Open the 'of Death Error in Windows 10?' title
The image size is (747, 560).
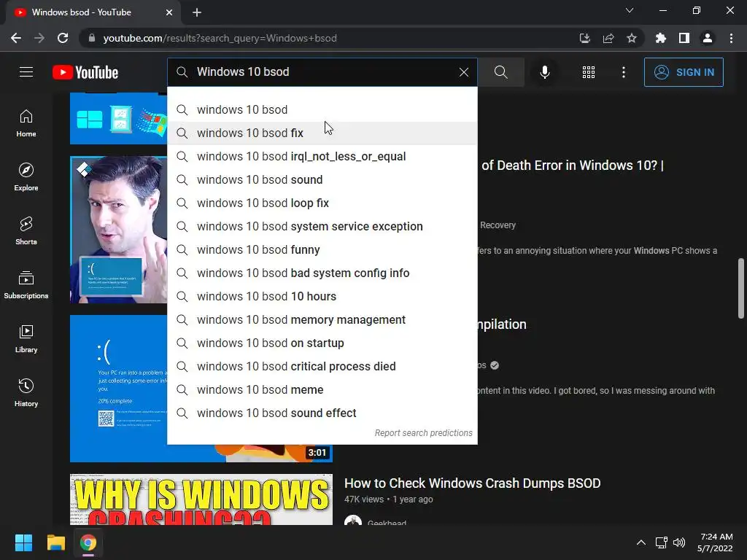point(572,166)
